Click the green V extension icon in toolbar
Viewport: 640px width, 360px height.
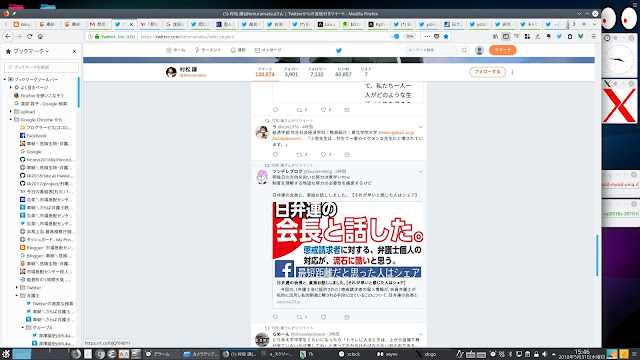580,36
